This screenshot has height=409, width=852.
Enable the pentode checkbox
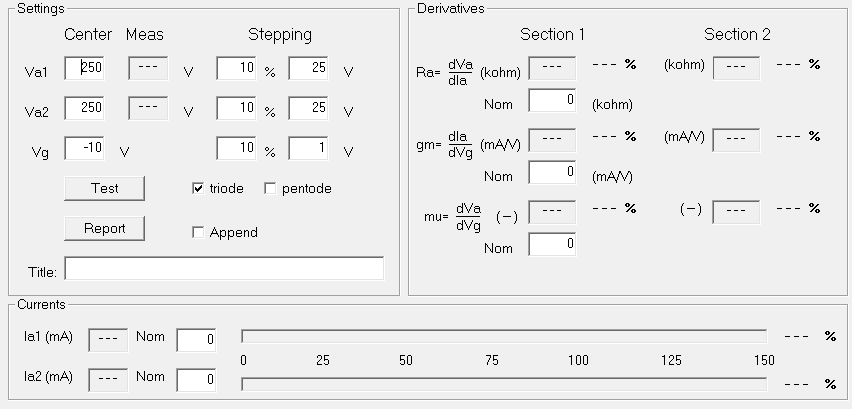click(270, 188)
